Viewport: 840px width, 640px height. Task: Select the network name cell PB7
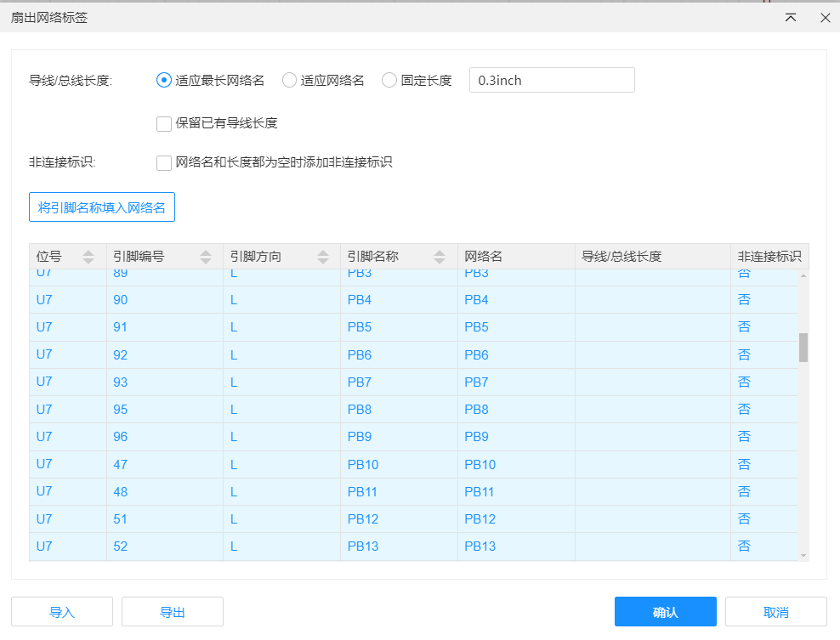click(x=516, y=382)
